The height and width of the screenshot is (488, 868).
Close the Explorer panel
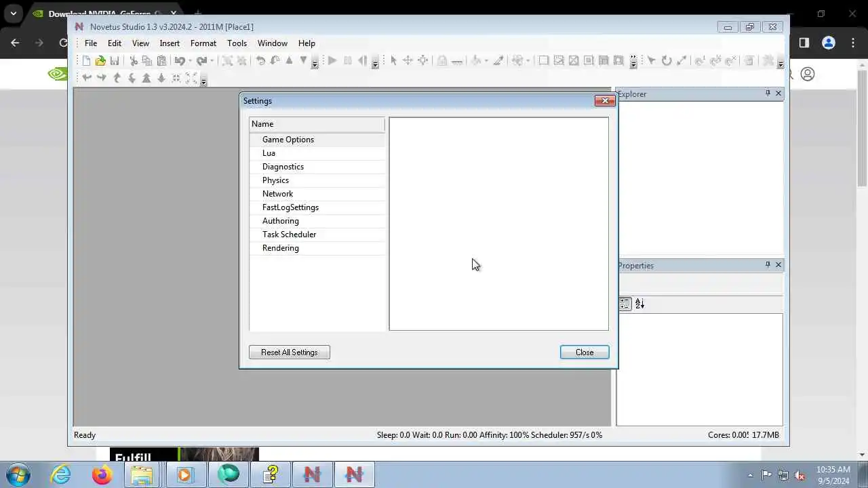(x=778, y=94)
